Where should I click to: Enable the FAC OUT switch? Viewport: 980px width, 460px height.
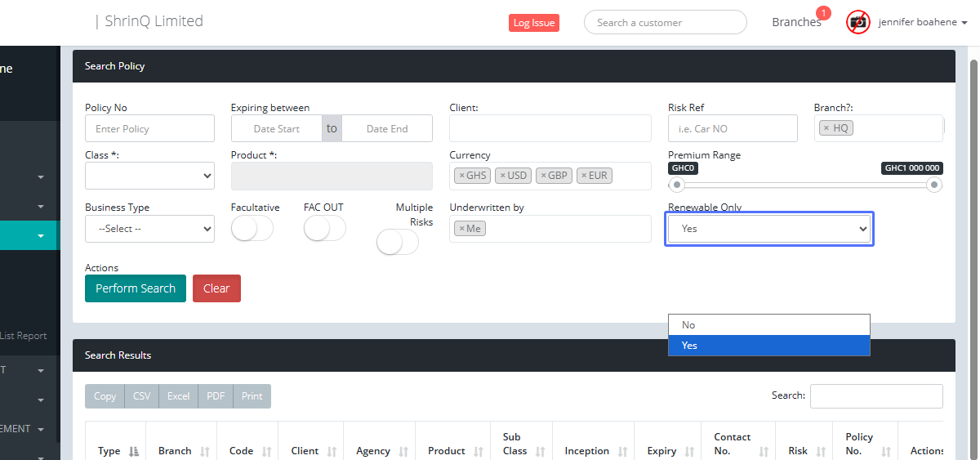click(324, 230)
